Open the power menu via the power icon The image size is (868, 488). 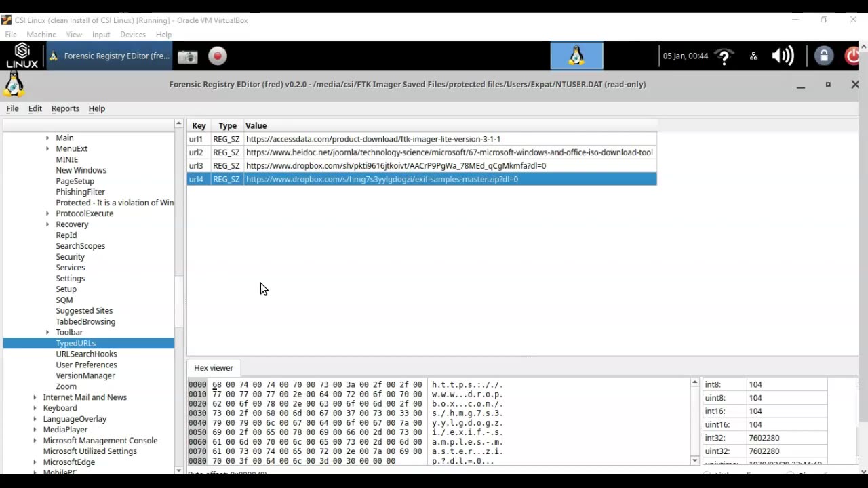coord(852,56)
